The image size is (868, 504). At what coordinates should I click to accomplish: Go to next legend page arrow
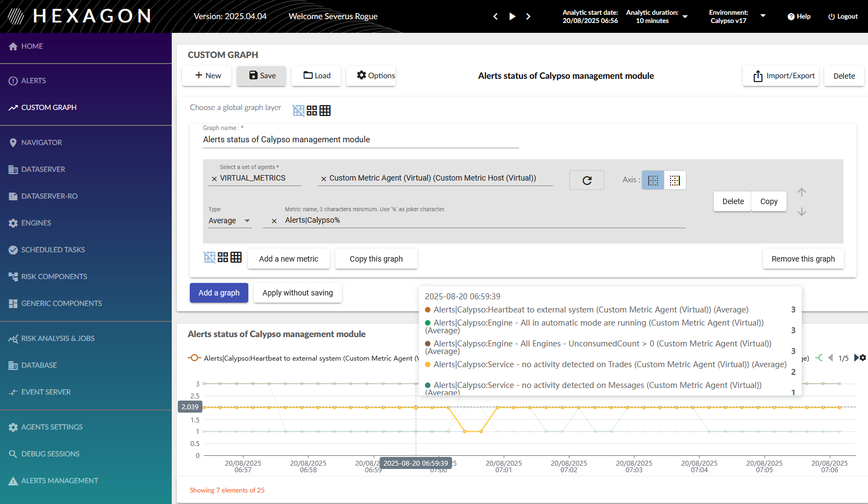856,358
